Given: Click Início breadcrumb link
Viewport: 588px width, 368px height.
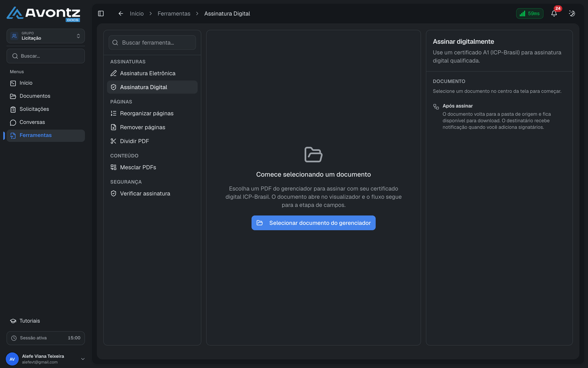Looking at the screenshot, I should pyautogui.click(x=137, y=14).
